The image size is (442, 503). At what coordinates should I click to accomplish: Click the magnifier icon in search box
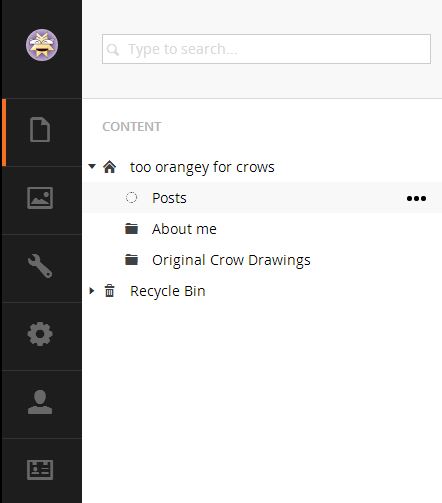(x=113, y=50)
